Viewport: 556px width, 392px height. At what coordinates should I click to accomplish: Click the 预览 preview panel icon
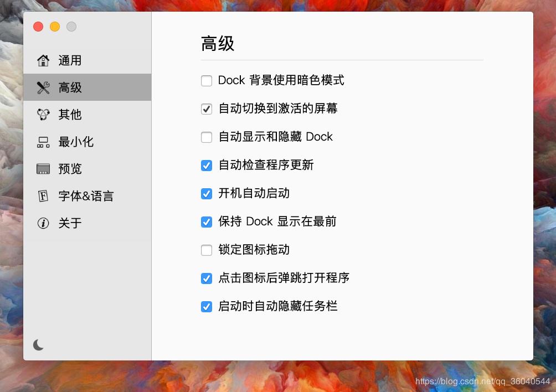tap(43, 169)
